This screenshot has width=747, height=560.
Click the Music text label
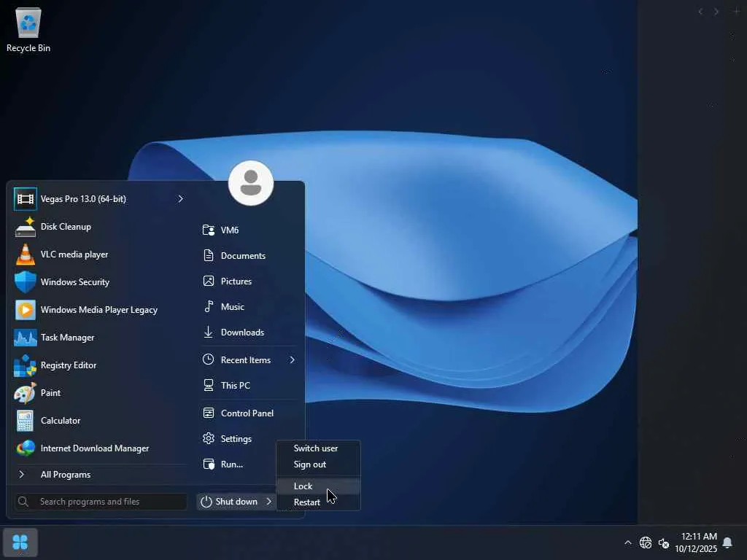(233, 307)
